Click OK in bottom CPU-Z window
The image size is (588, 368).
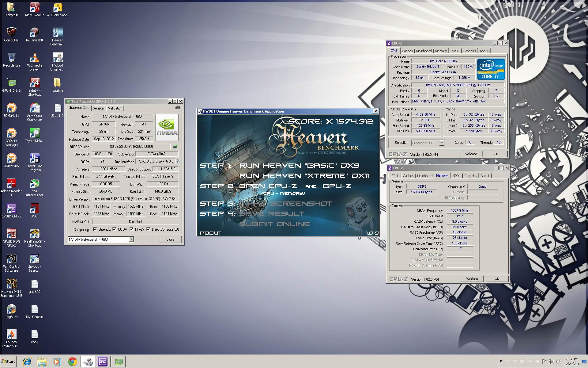[x=497, y=279]
